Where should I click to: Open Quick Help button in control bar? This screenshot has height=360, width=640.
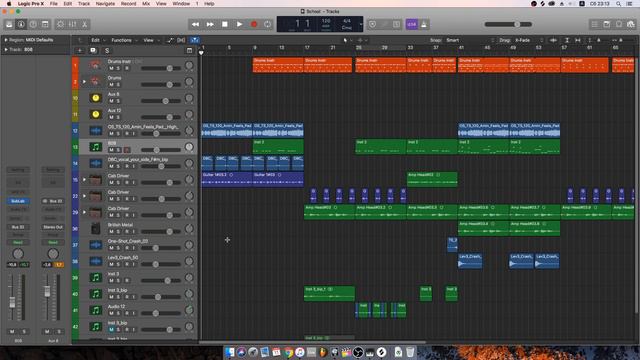33,24
